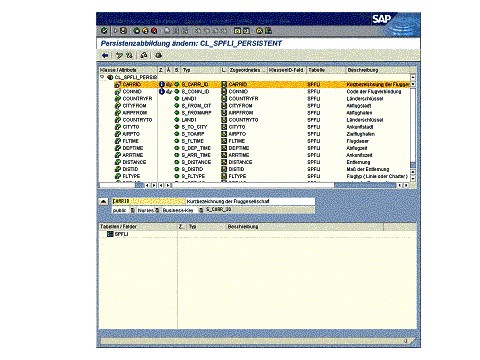Click the field icon before assigned DISTANCE
Image resolution: width=480 pixels, height=360 pixels.
tap(224, 162)
